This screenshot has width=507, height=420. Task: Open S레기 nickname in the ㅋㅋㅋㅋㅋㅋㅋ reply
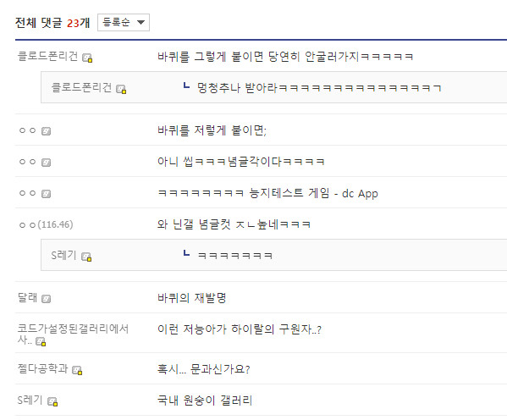point(63,255)
